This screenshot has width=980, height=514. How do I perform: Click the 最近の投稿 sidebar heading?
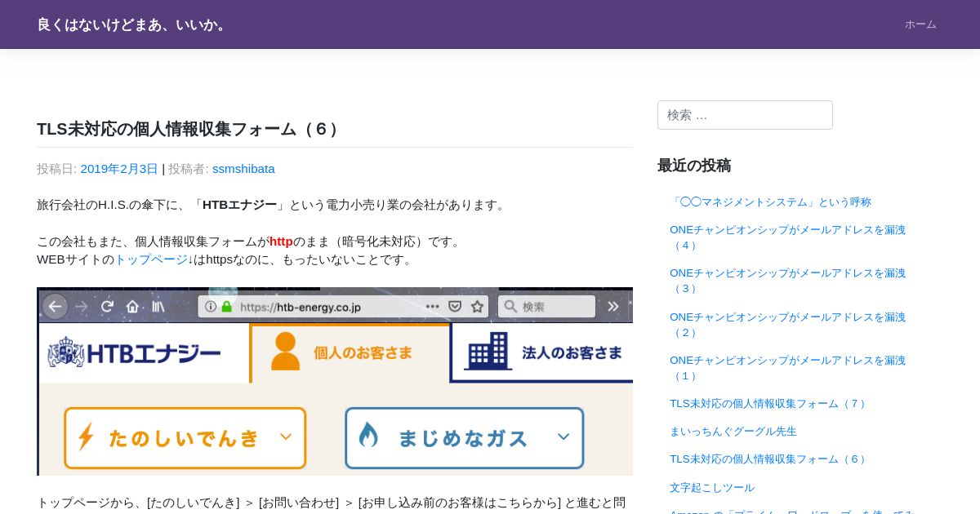694,166
